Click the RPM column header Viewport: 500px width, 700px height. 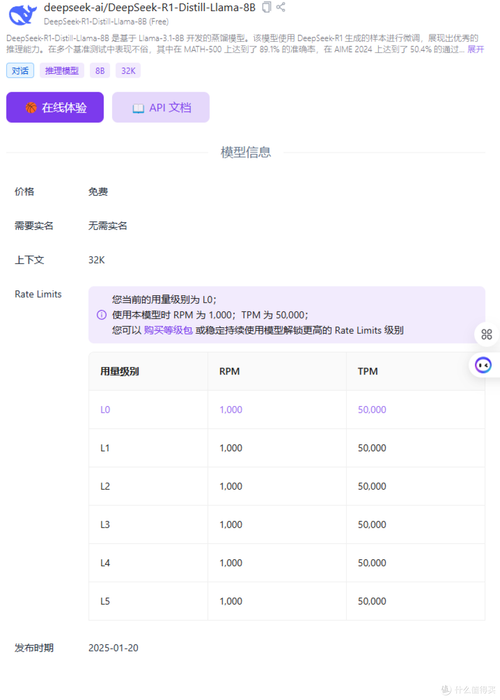pos(229,371)
